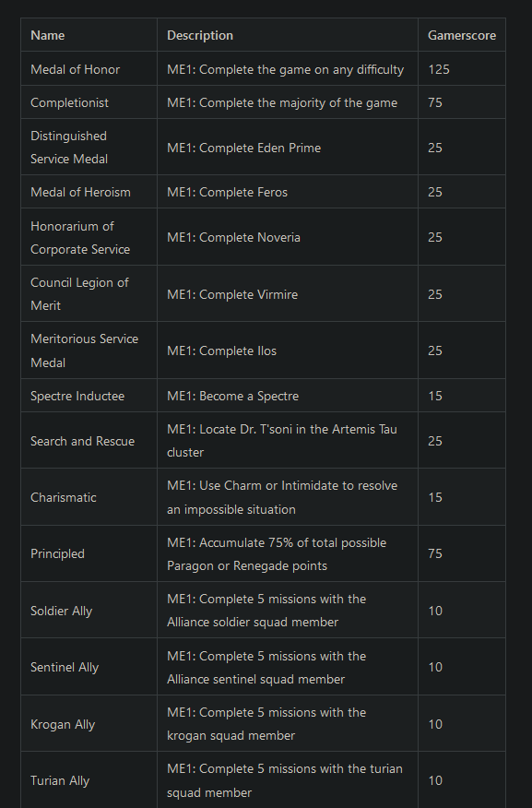Viewport: 532px width, 808px height.
Task: Click the Principled achievement name
Action: (x=57, y=553)
